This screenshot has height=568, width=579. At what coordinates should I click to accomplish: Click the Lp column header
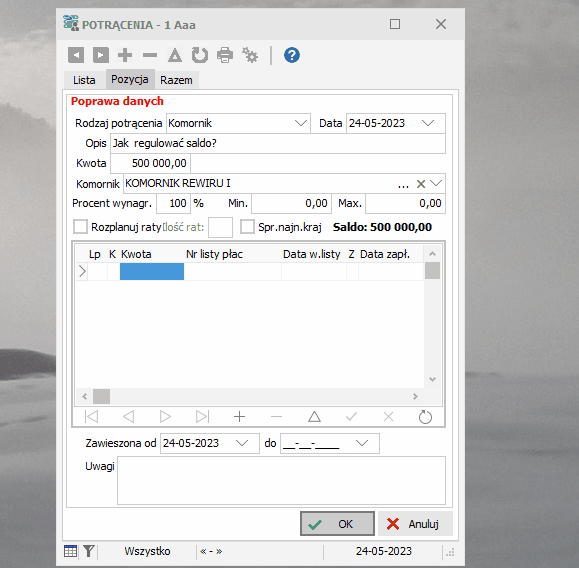(x=95, y=254)
